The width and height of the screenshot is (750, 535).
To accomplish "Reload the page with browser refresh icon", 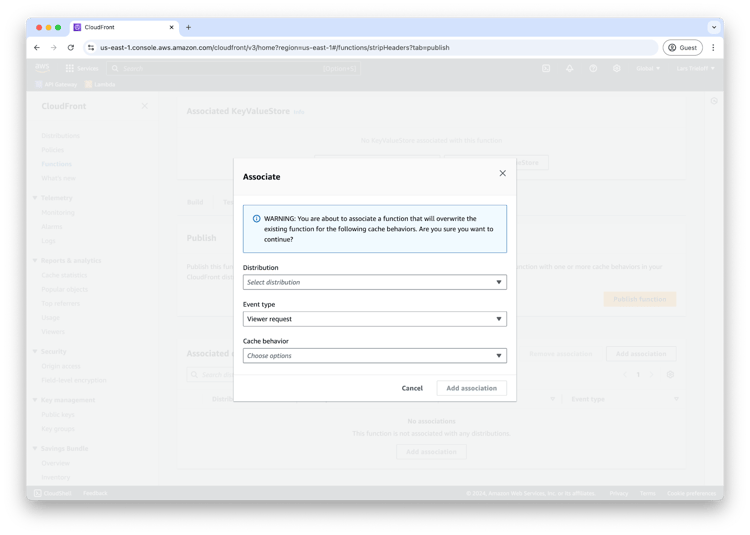I will [71, 47].
